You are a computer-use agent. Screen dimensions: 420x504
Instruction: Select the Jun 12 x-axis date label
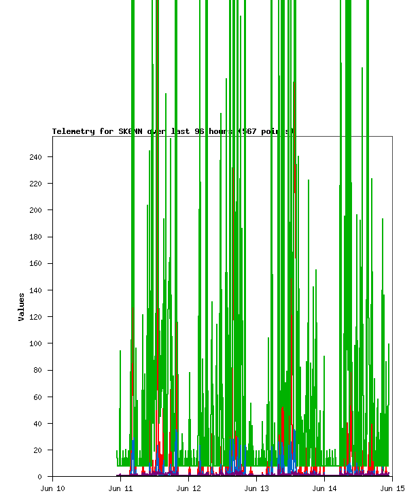point(188,488)
